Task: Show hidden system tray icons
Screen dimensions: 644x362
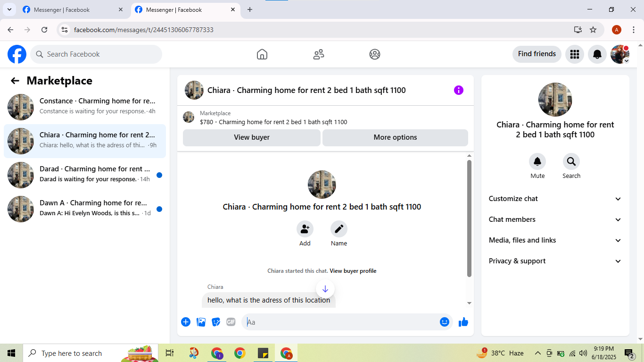Action: coord(537,353)
